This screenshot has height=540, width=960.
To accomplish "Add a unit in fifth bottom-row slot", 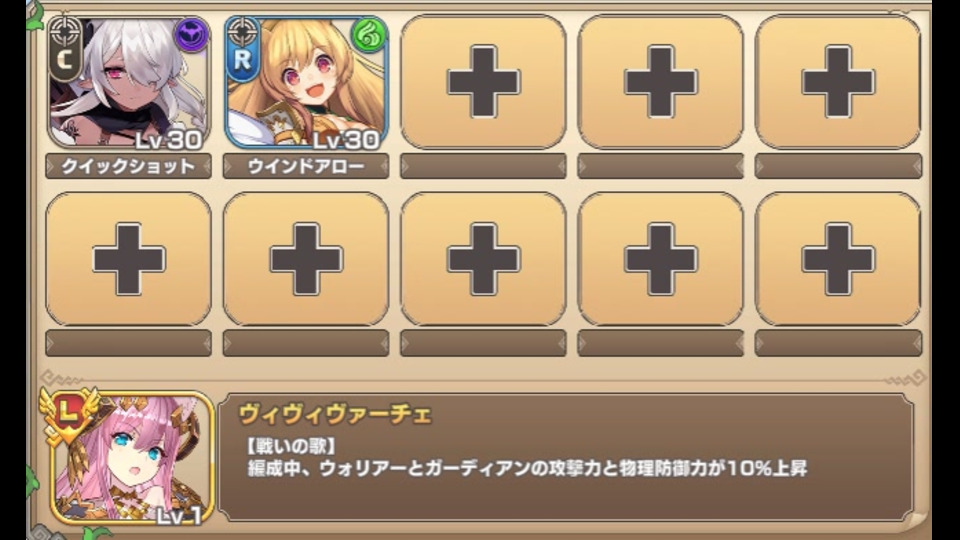I will [x=838, y=259].
